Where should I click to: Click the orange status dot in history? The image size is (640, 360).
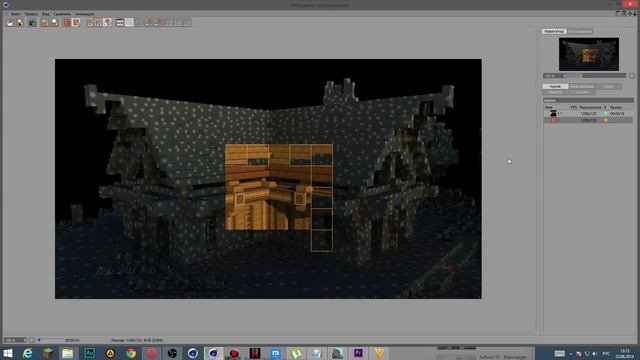click(x=606, y=120)
